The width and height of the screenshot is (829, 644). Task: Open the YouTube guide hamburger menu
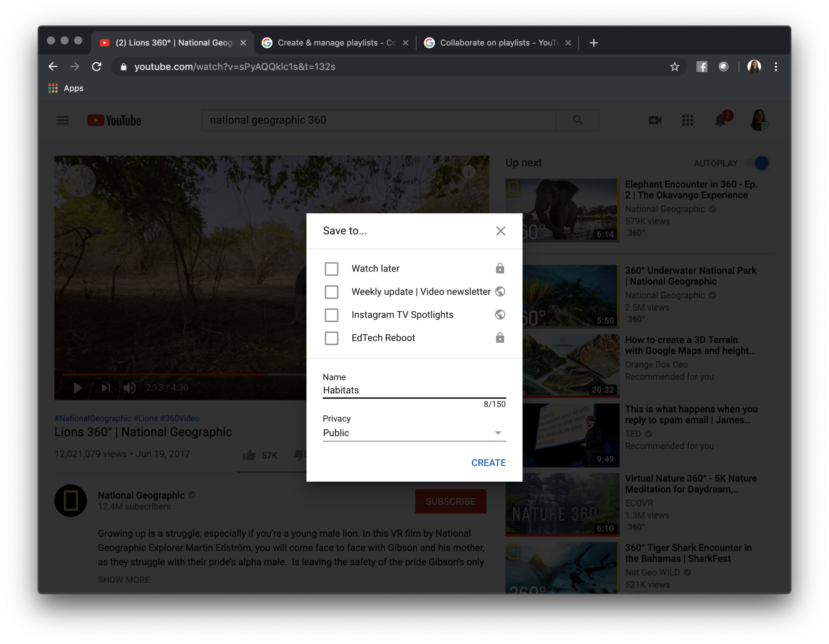pyautogui.click(x=62, y=120)
